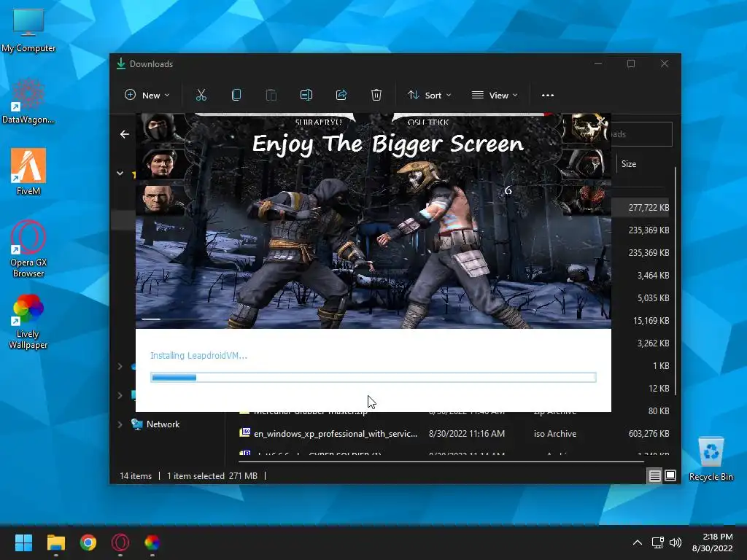Click the Installing LeapdroidVM status text
This screenshot has width=747, height=560.
point(198,356)
